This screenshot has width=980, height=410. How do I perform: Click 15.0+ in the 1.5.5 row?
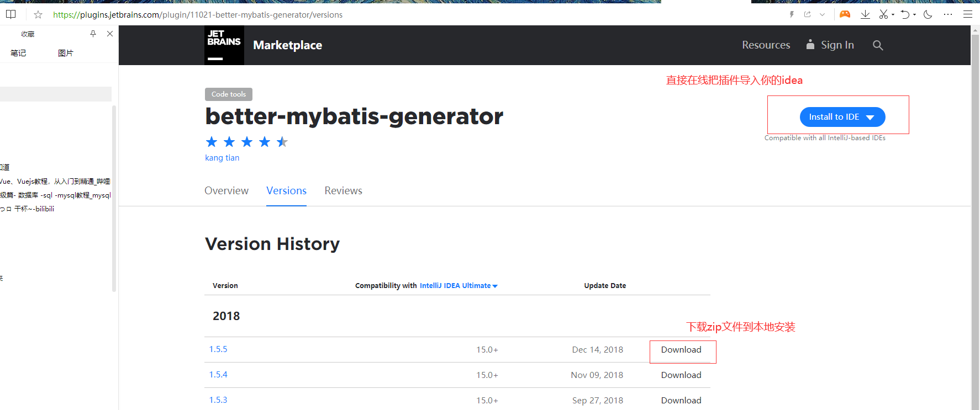pos(487,350)
